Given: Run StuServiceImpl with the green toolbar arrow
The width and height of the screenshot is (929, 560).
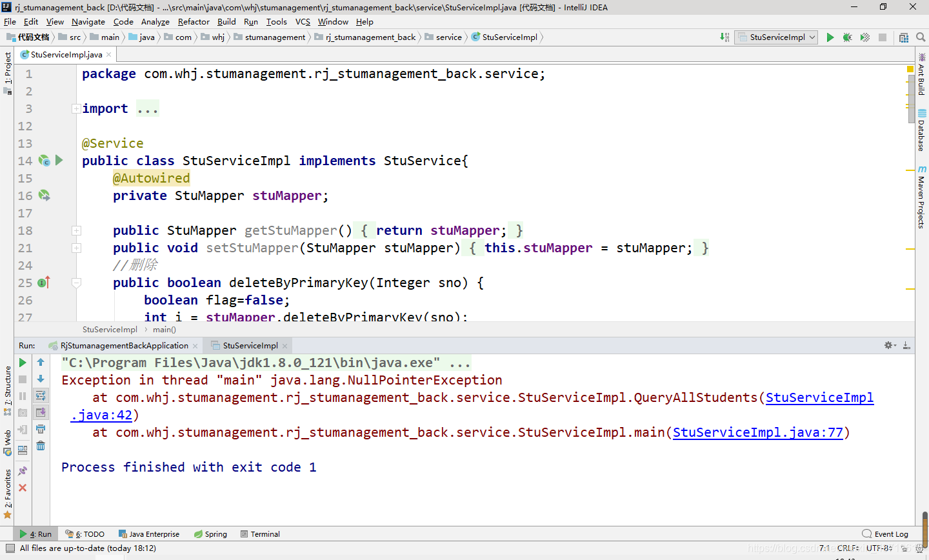Looking at the screenshot, I should coord(830,37).
